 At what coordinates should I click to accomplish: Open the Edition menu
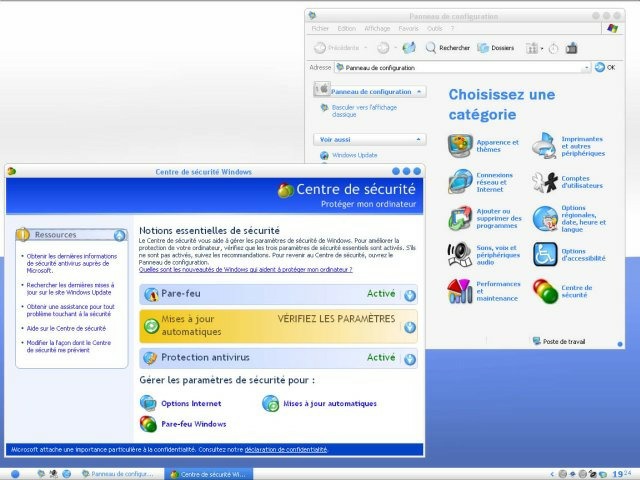tap(347, 29)
